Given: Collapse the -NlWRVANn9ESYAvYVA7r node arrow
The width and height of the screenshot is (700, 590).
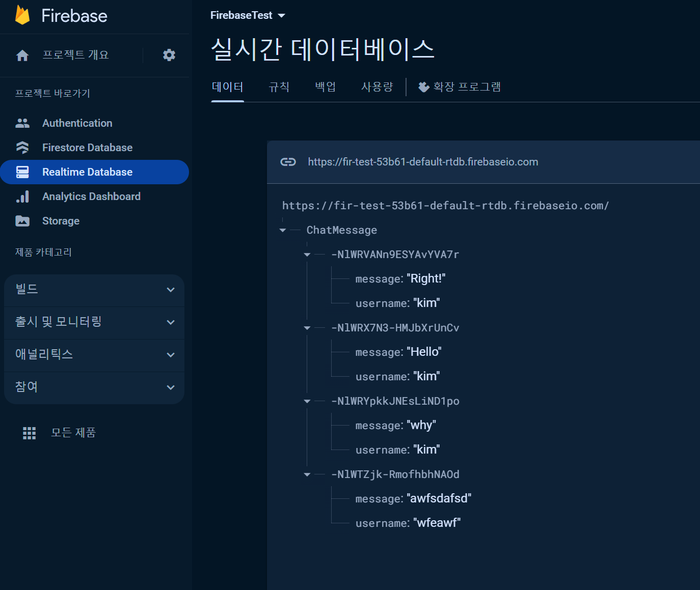Looking at the screenshot, I should (307, 255).
